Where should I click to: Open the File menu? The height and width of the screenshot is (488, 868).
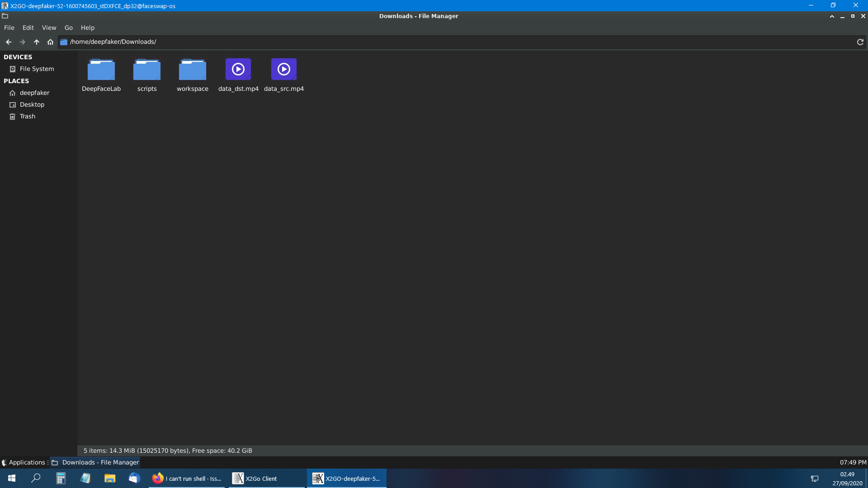[x=9, y=28]
